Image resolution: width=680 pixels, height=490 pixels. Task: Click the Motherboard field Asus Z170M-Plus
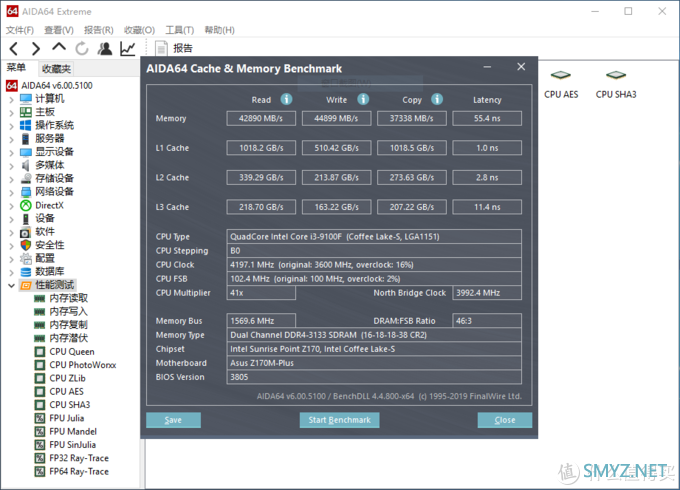point(374,363)
